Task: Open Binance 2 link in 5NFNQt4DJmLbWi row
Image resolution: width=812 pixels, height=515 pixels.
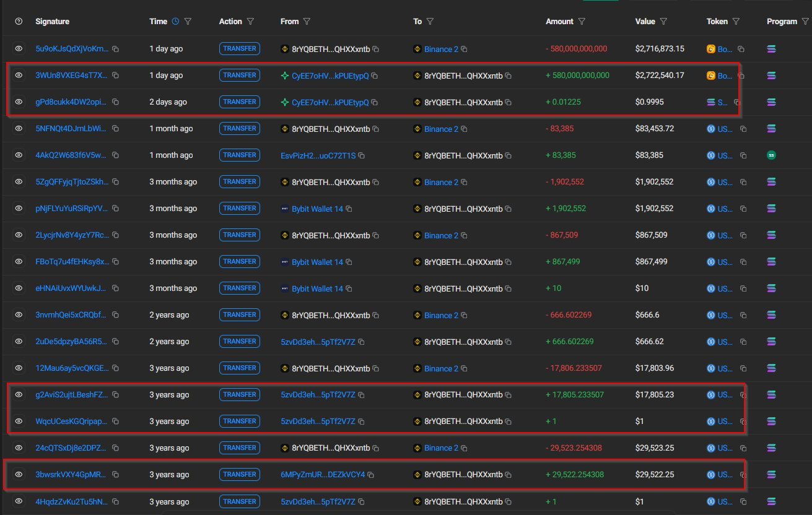Action: 441,129
